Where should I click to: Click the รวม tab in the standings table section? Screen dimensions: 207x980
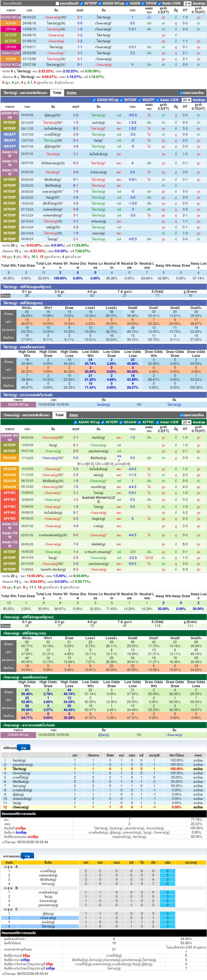(x=27, y=856)
